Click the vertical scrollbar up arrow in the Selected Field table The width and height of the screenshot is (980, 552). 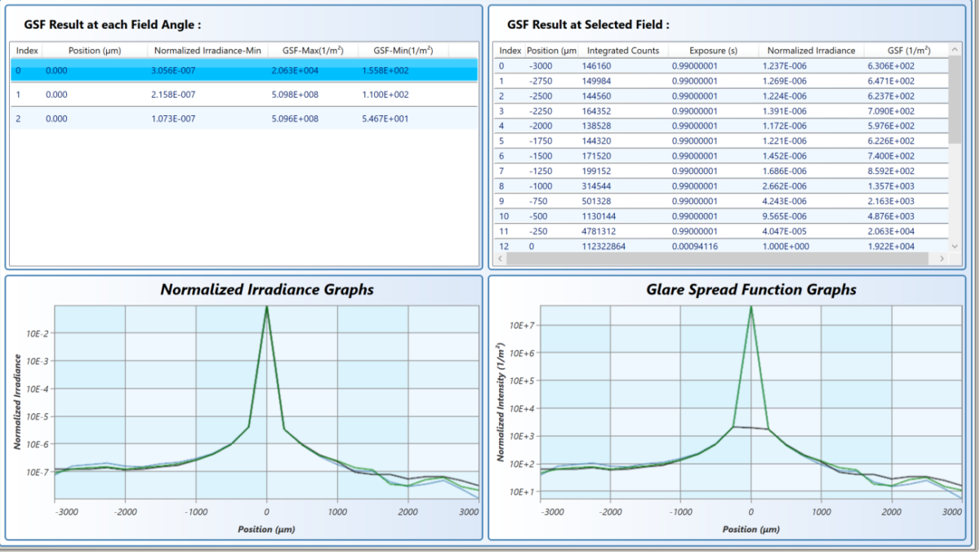[x=955, y=51]
